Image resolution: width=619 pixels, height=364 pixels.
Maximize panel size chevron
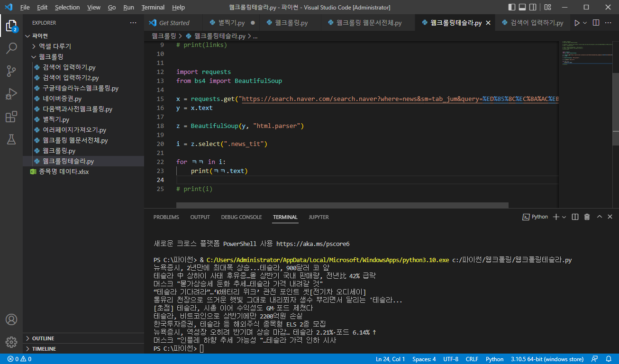[599, 217]
